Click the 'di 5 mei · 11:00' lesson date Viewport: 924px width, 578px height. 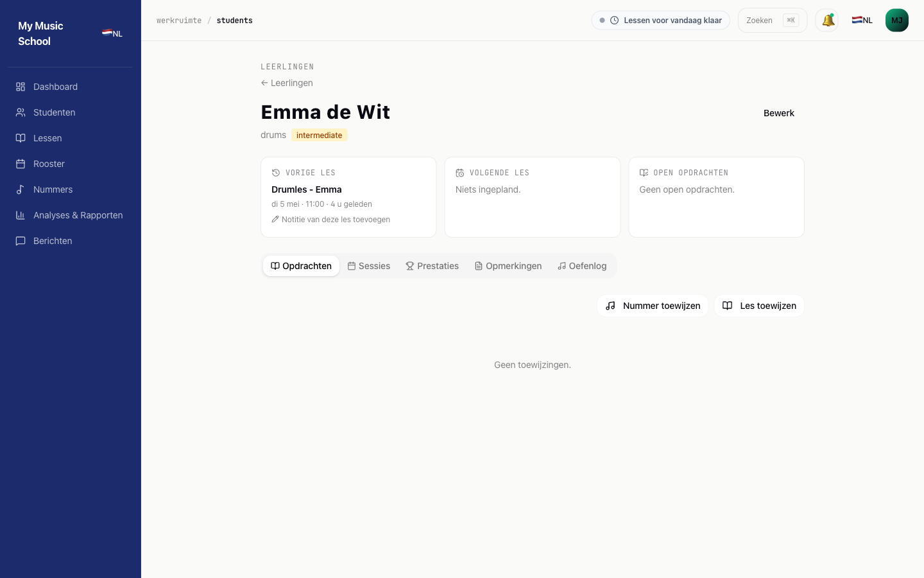298,204
